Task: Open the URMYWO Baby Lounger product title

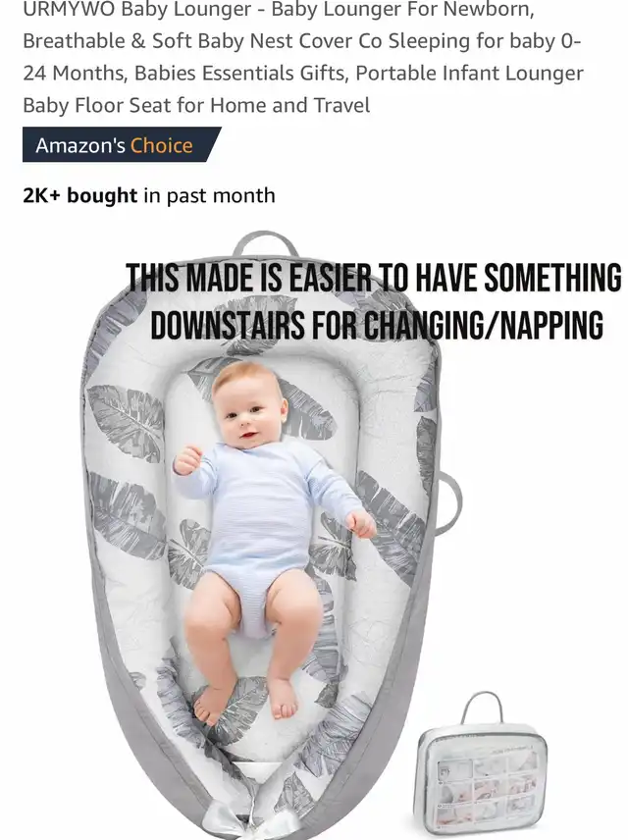Action: click(303, 57)
